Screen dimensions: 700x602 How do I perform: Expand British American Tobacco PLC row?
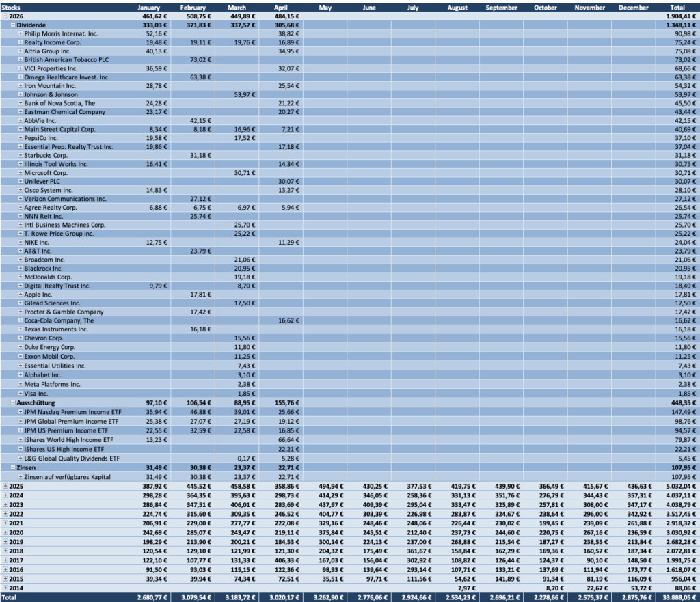(21, 60)
